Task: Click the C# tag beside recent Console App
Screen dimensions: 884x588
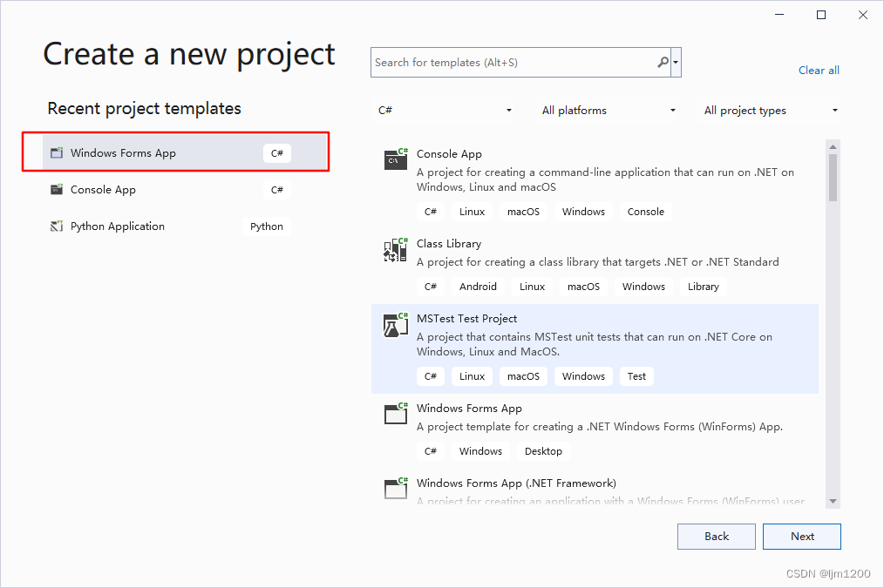Action: 277,190
